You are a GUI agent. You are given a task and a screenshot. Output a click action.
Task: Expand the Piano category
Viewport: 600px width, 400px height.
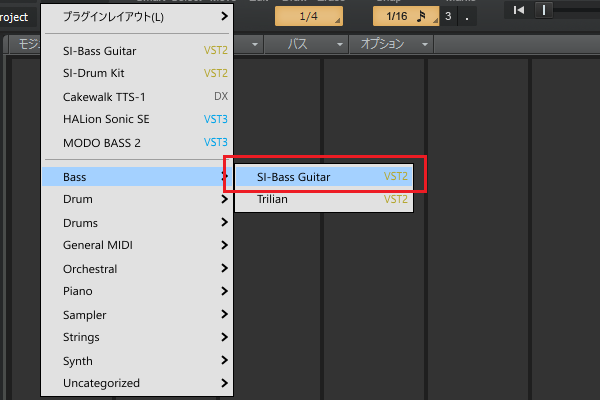(x=137, y=291)
